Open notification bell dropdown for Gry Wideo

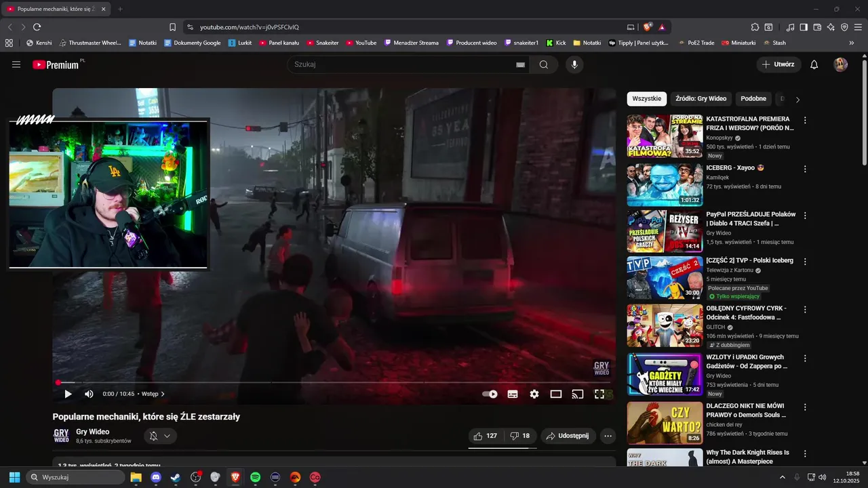[160, 436]
